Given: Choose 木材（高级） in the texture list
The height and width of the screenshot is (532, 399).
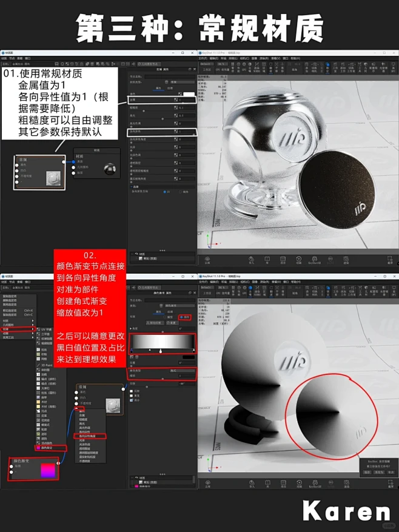Looking at the screenshot, I should coord(47,406).
